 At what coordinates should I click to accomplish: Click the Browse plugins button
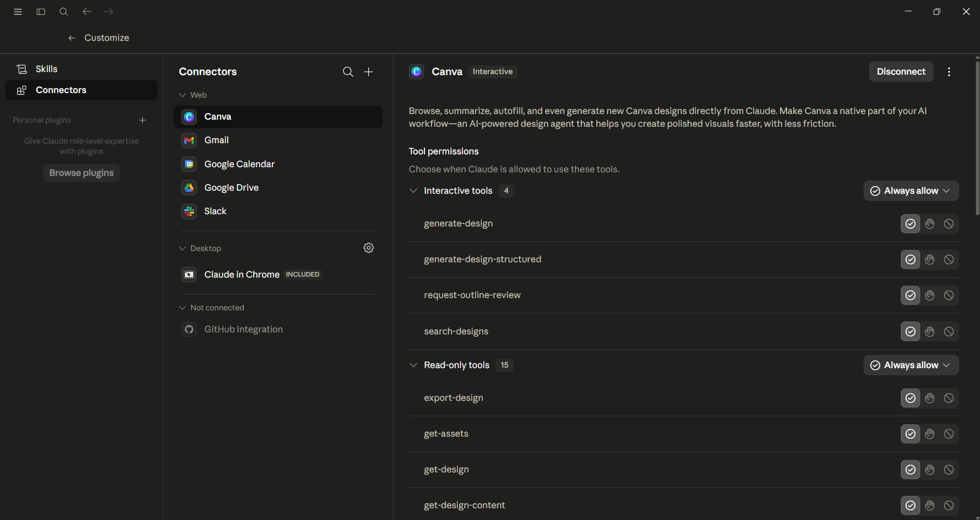pyautogui.click(x=81, y=173)
